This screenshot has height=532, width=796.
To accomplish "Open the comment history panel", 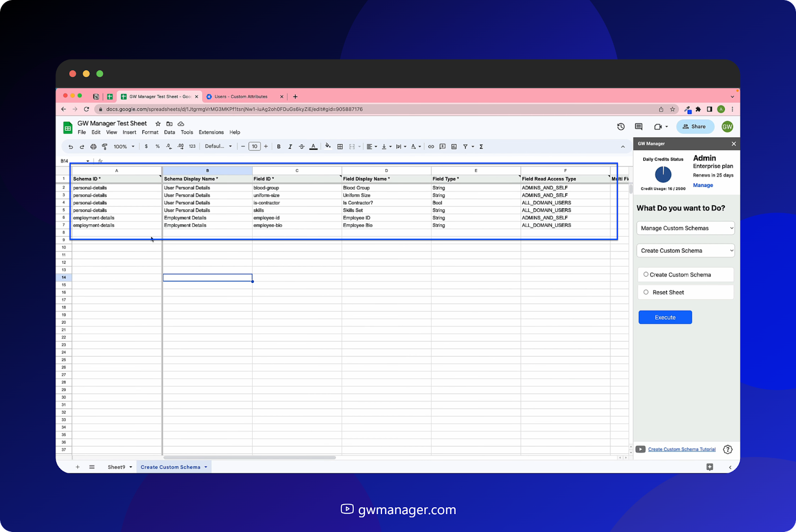I will [638, 127].
